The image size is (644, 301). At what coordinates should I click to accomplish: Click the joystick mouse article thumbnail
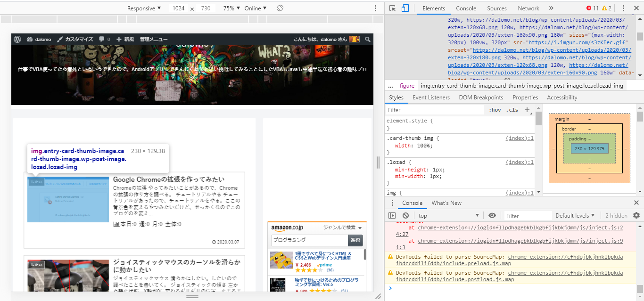(x=68, y=275)
